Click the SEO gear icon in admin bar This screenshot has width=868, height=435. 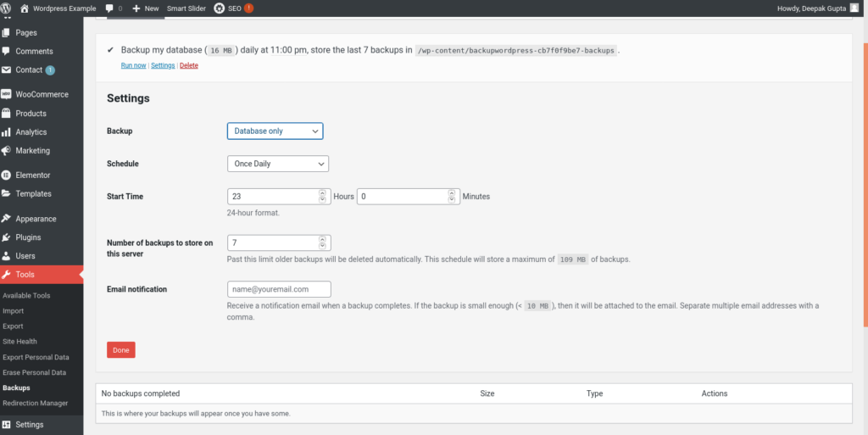[219, 8]
